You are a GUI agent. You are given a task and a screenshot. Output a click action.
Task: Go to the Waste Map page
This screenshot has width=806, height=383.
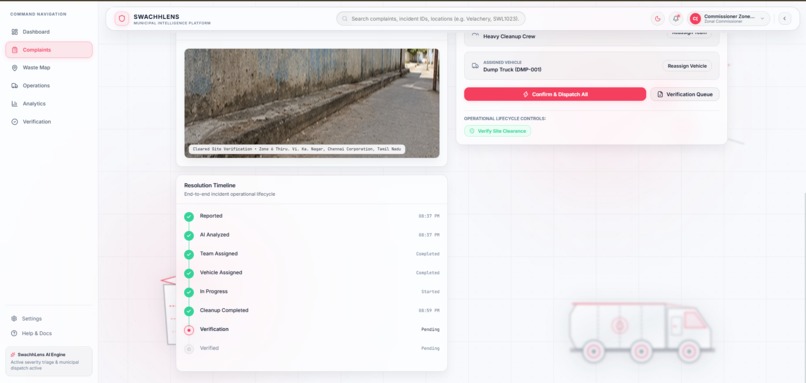click(x=49, y=68)
